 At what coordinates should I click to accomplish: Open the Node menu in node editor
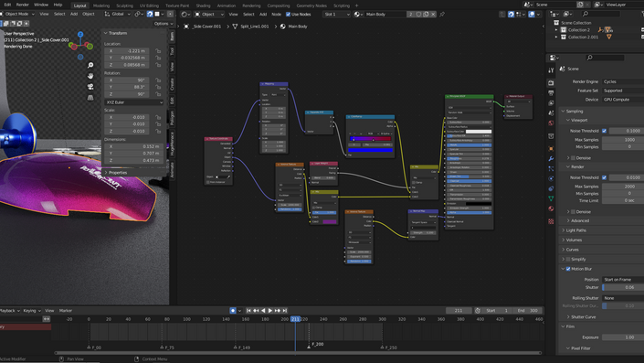coord(277,15)
